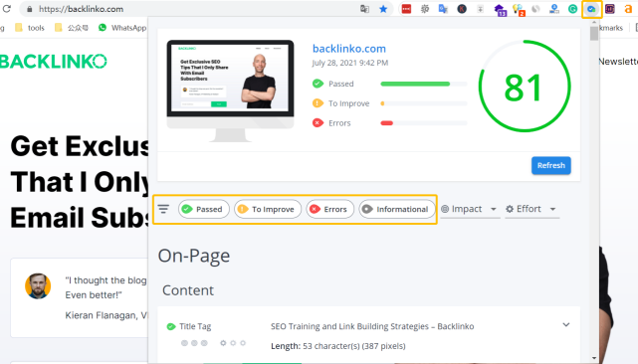The image size is (638, 364).
Task: Click the Google Translate extension icon
Action: pyautogui.click(x=443, y=9)
